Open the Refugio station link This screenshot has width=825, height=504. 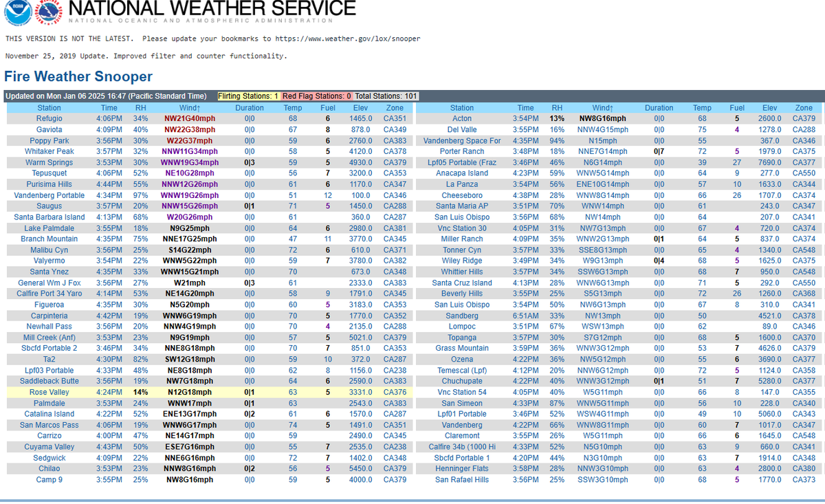tap(49, 118)
